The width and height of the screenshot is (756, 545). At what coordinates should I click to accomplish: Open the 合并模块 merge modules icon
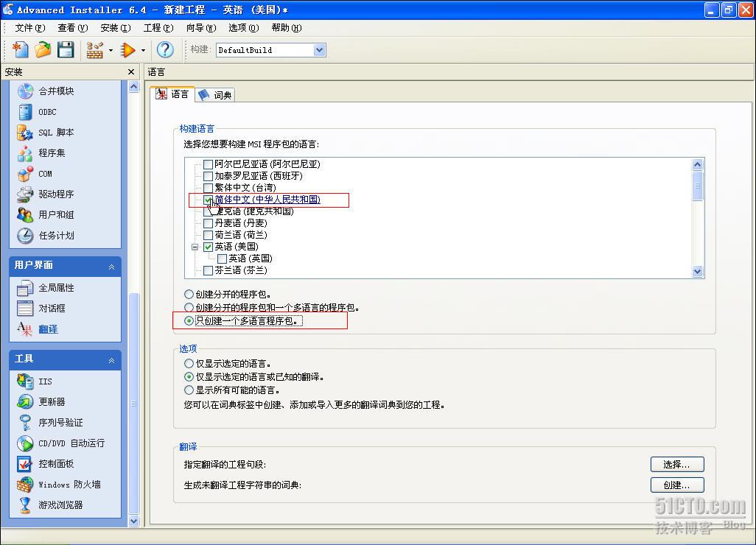coord(25,91)
